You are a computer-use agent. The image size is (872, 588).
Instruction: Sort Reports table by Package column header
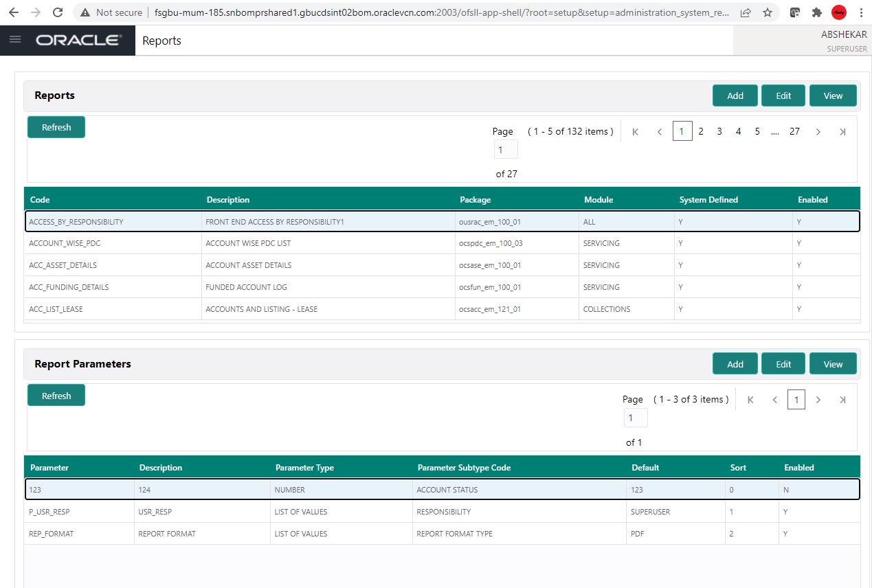476,200
